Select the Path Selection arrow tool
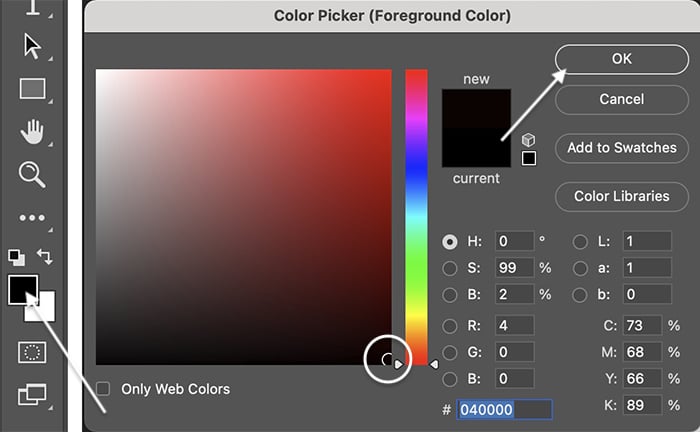The image size is (700, 432). coord(32,46)
